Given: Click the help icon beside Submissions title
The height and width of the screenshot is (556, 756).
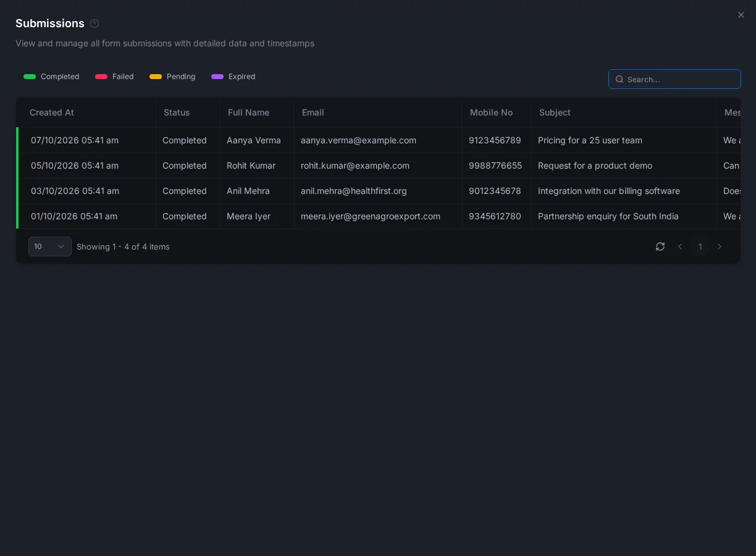Looking at the screenshot, I should click(94, 23).
